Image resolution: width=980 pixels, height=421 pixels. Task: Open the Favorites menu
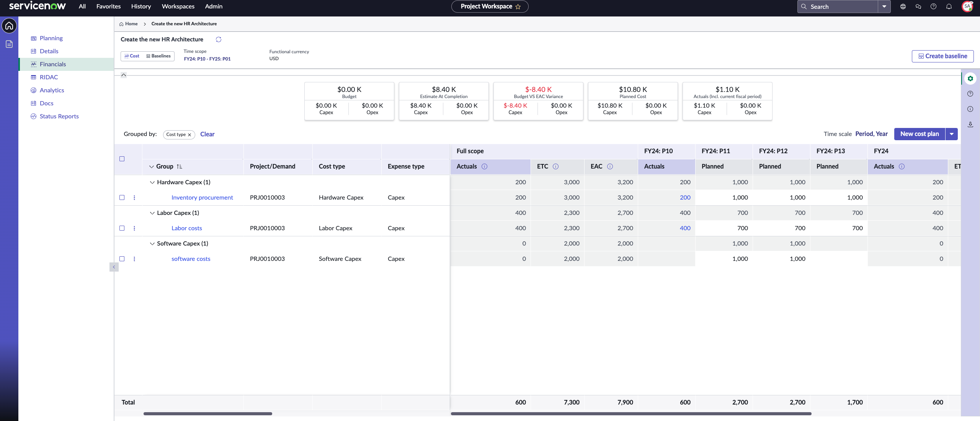(x=108, y=7)
